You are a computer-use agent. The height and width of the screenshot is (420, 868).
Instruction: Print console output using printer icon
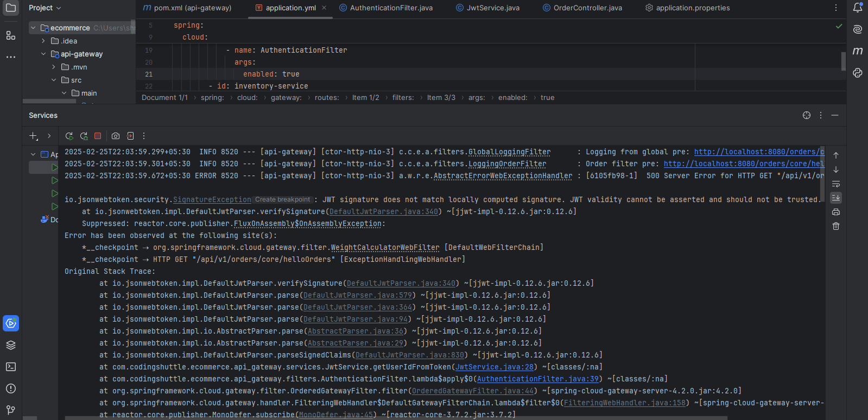click(836, 212)
